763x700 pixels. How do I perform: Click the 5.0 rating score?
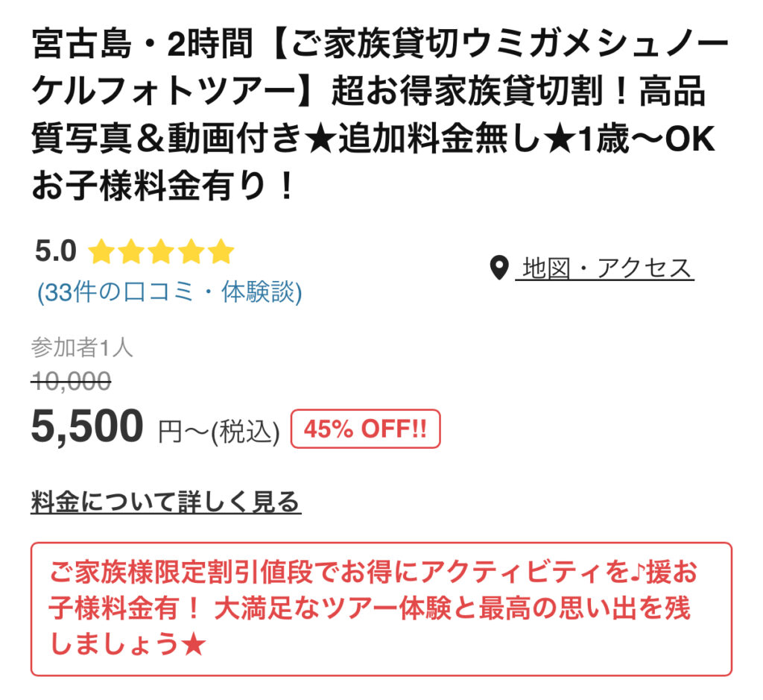pyautogui.click(x=56, y=252)
